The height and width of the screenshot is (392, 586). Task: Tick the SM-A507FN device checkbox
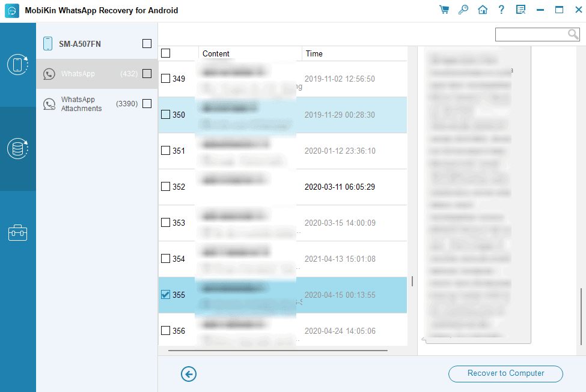[147, 44]
